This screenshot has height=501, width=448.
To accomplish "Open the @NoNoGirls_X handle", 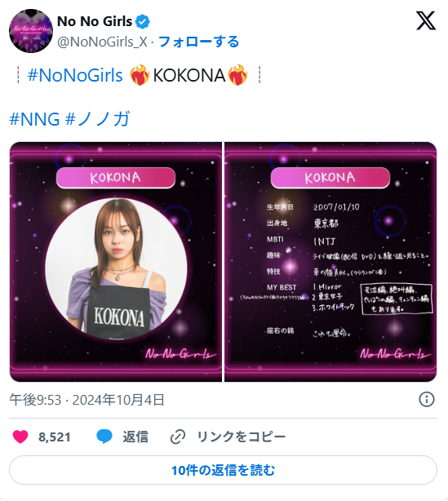I will 102,42.
